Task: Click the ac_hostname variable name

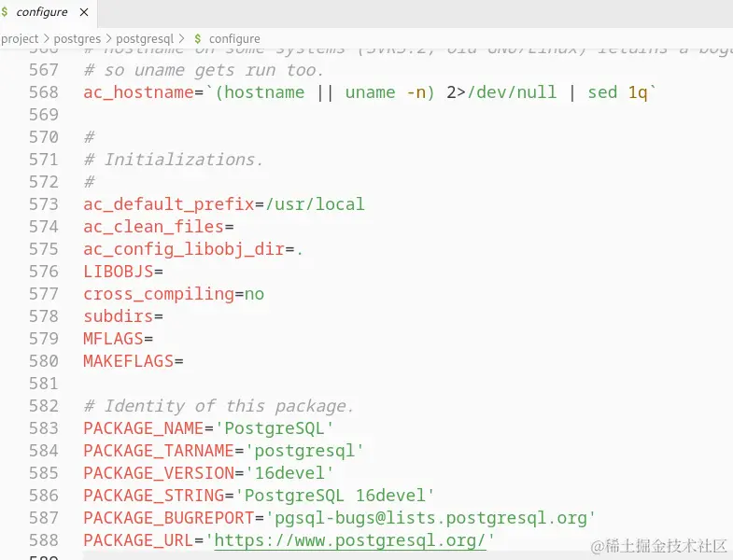Action: click(x=138, y=92)
